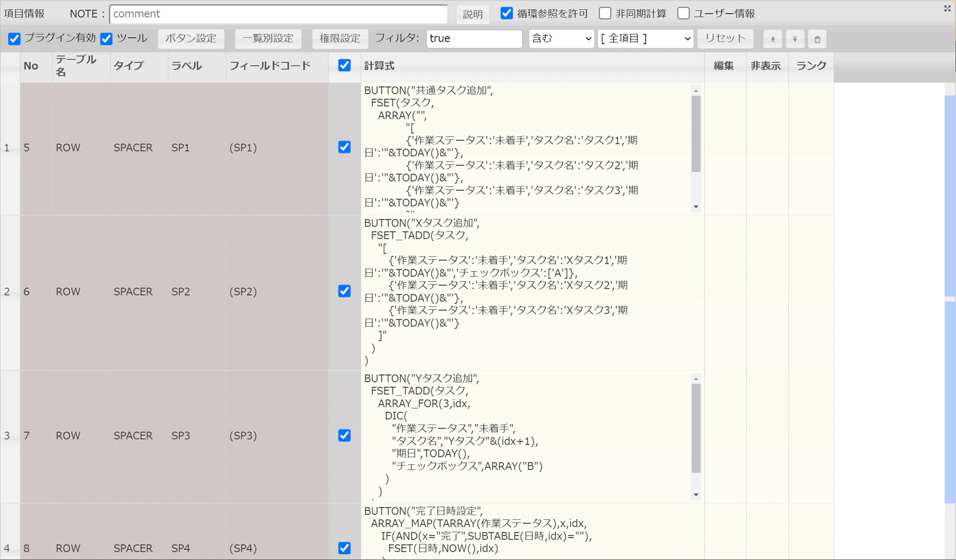Viewport: 956px width, 560px height.
Task: Click the upload icon button
Action: click(x=795, y=39)
